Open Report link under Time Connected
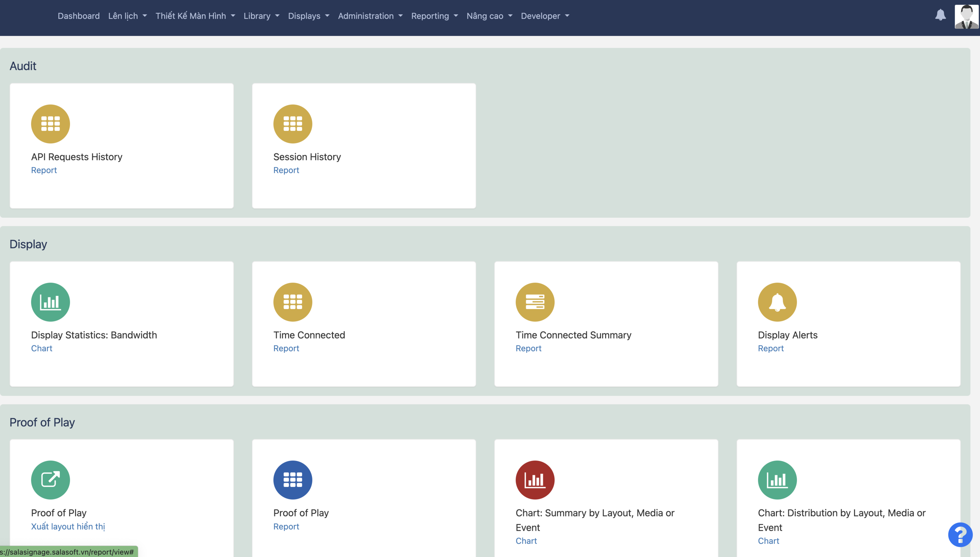This screenshot has height=557, width=980. click(x=286, y=348)
